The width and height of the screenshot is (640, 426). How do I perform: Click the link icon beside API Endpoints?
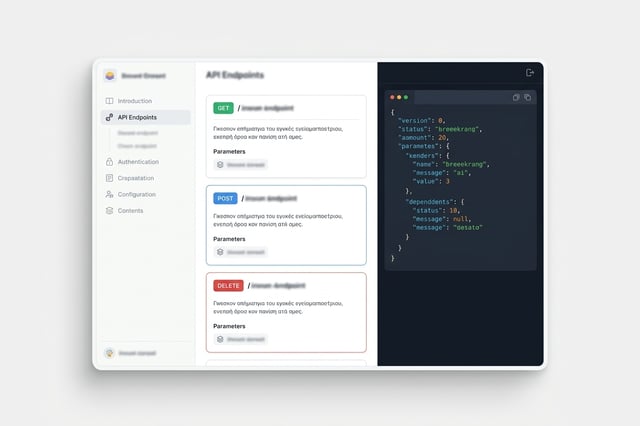click(109, 117)
